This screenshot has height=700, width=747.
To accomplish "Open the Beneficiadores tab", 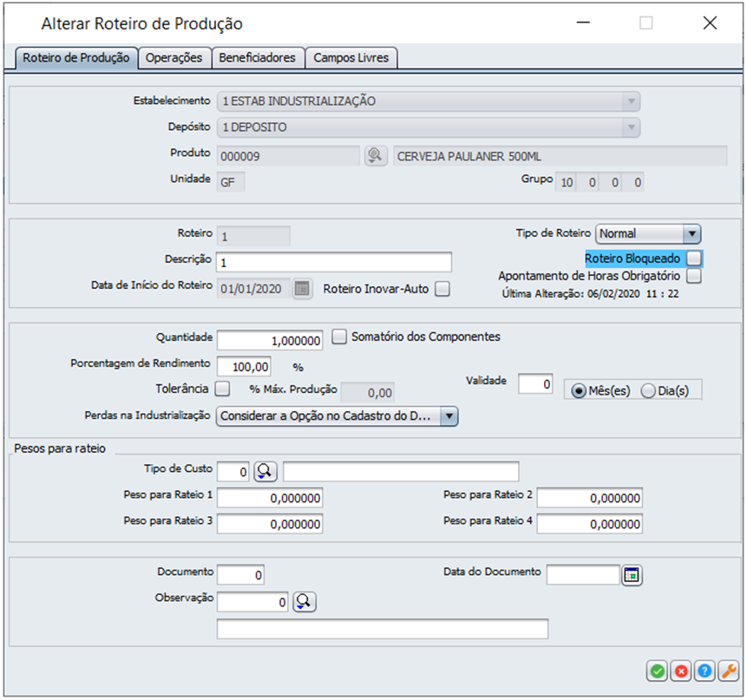I will click(258, 57).
